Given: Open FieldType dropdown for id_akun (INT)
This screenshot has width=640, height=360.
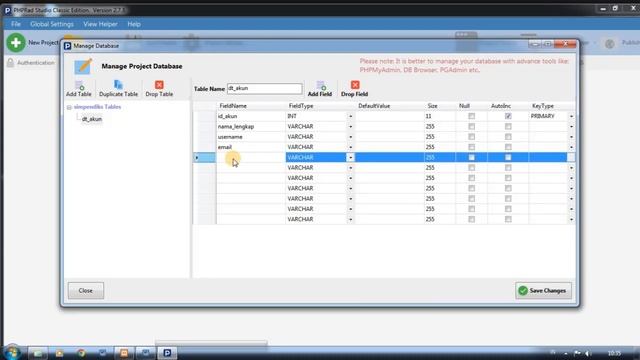Looking at the screenshot, I should (350, 116).
